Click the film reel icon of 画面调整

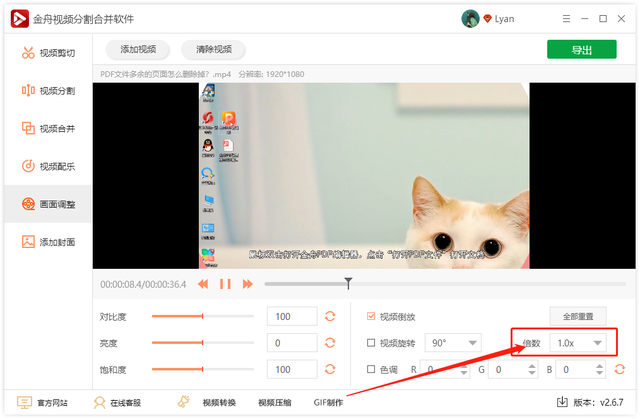(28, 204)
